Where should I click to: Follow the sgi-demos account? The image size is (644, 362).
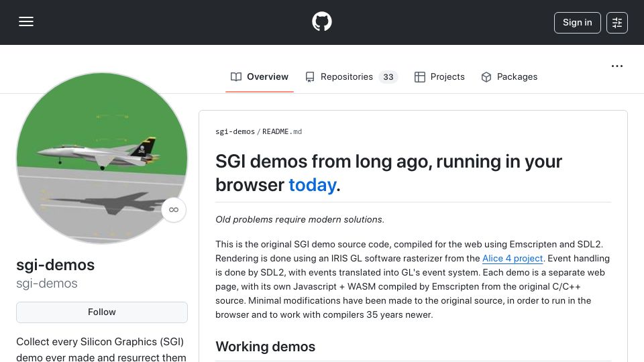(x=102, y=312)
